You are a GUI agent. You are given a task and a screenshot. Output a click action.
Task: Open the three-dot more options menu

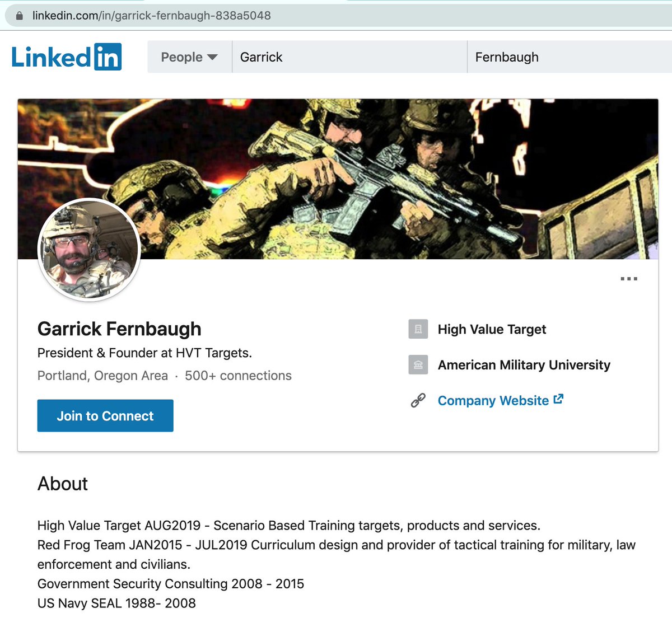click(x=629, y=279)
